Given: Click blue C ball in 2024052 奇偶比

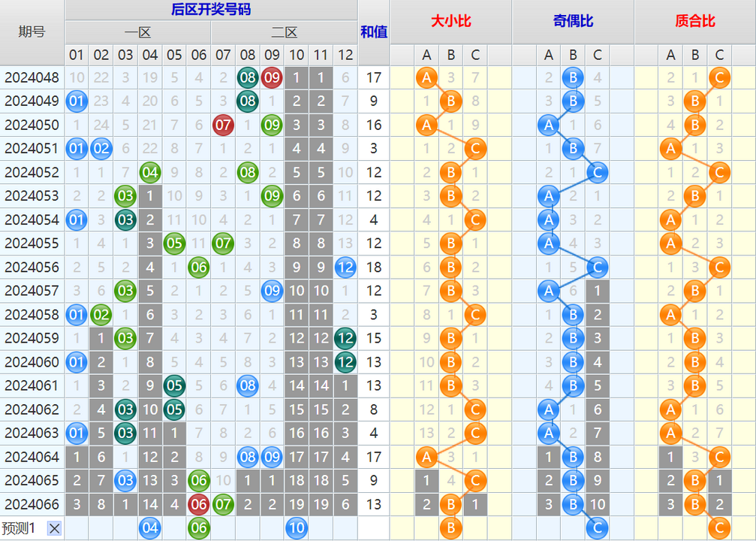Looking at the screenshot, I should tap(598, 172).
